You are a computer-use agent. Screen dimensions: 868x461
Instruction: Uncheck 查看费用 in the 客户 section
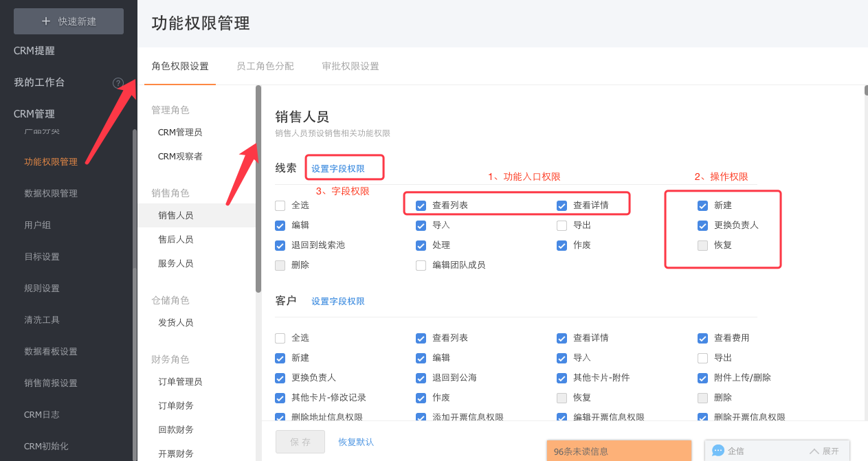tap(702, 338)
